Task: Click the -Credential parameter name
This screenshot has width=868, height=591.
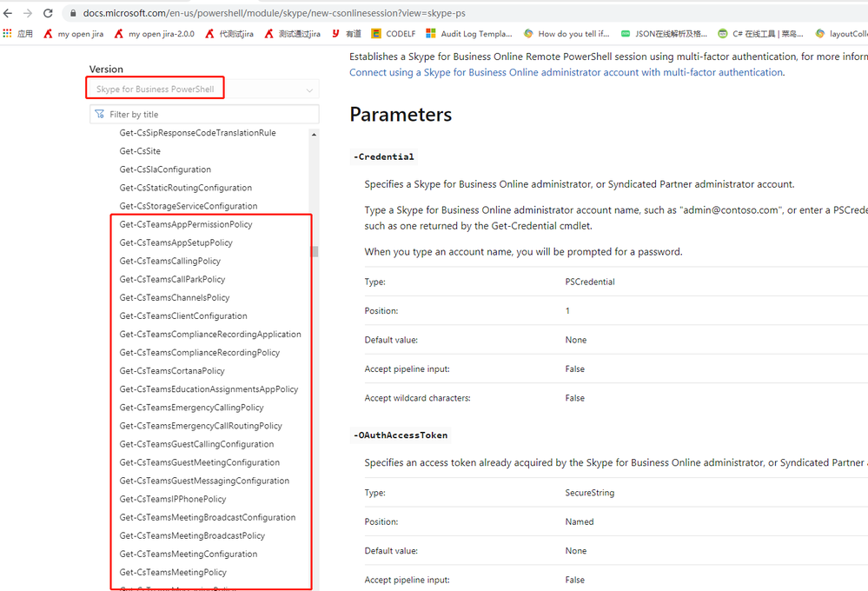Action: pos(384,156)
